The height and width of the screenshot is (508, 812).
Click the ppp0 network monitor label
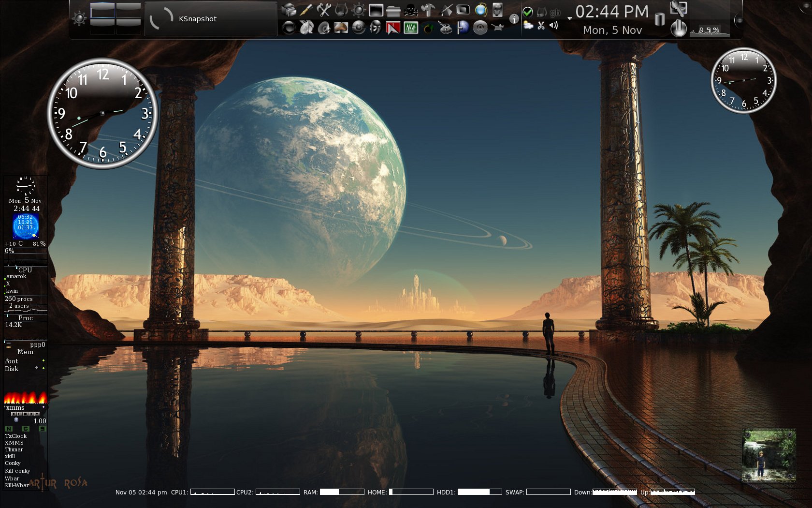[x=37, y=344]
